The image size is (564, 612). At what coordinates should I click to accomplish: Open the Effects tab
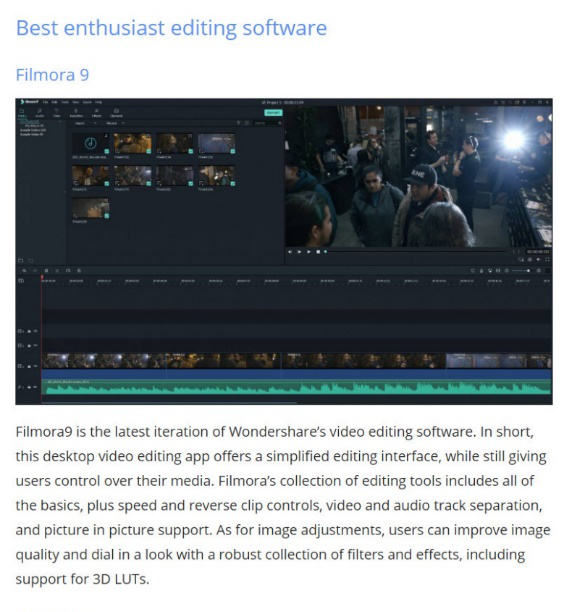[96, 113]
